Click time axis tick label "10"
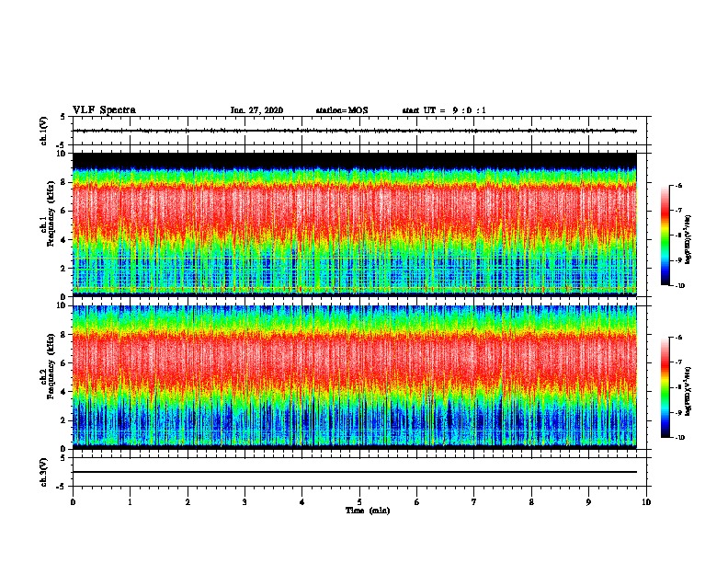 point(646,502)
